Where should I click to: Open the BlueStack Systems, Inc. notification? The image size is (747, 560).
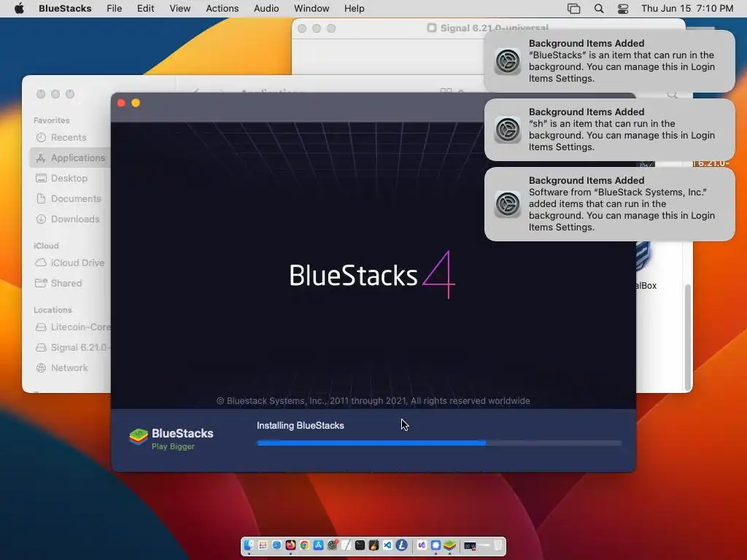(609, 204)
